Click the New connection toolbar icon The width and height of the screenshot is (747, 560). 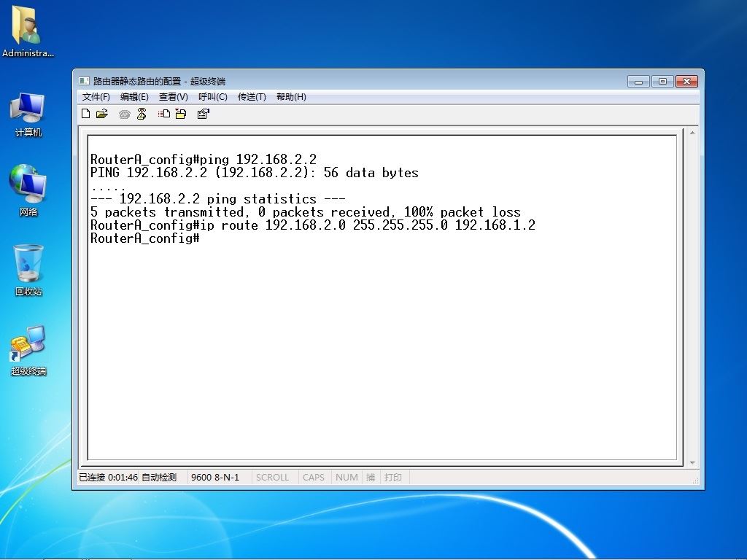click(86, 114)
